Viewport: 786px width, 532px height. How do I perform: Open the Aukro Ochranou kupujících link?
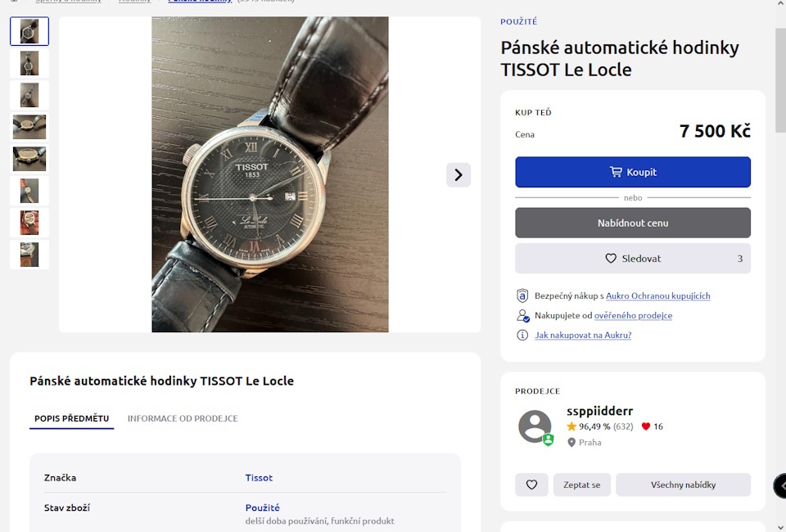657,295
